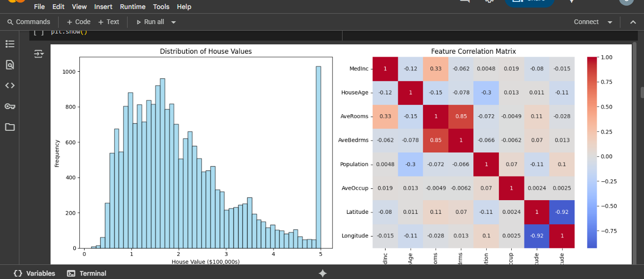The image size is (644, 279).
Task: Open the Tools menu
Action: click(x=161, y=7)
